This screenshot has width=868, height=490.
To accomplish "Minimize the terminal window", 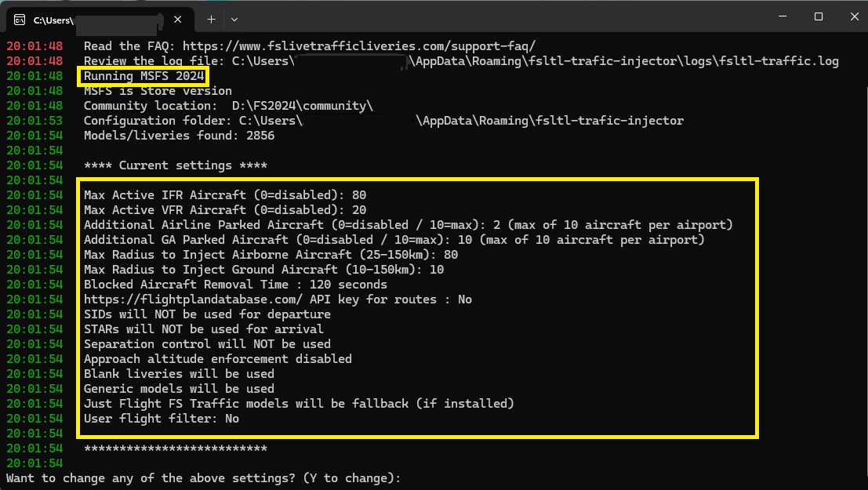I will 783,16.
